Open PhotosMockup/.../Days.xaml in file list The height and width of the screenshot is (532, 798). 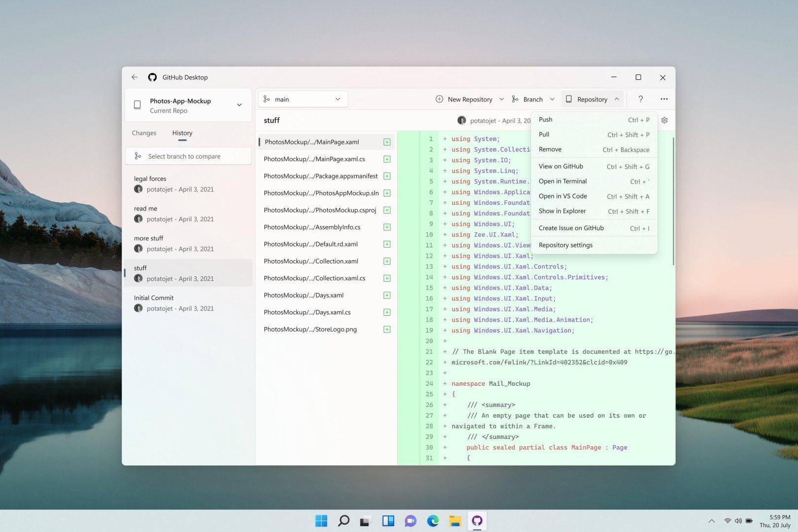pyautogui.click(x=326, y=295)
